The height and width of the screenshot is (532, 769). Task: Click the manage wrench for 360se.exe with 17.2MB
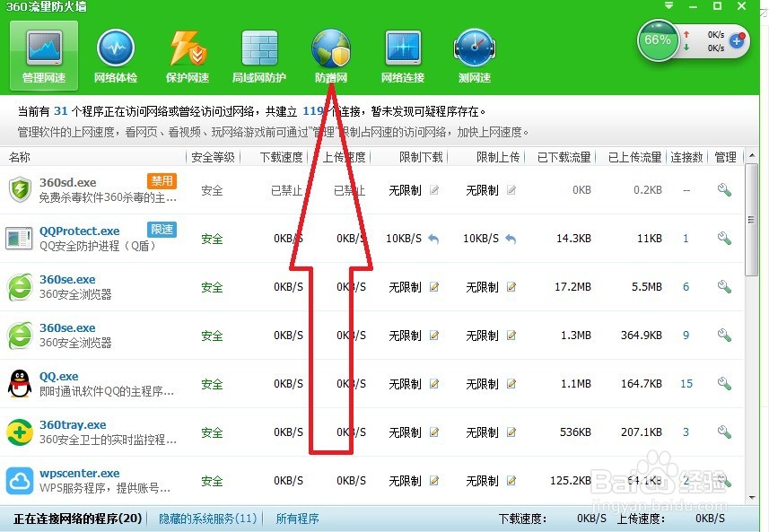click(x=724, y=287)
